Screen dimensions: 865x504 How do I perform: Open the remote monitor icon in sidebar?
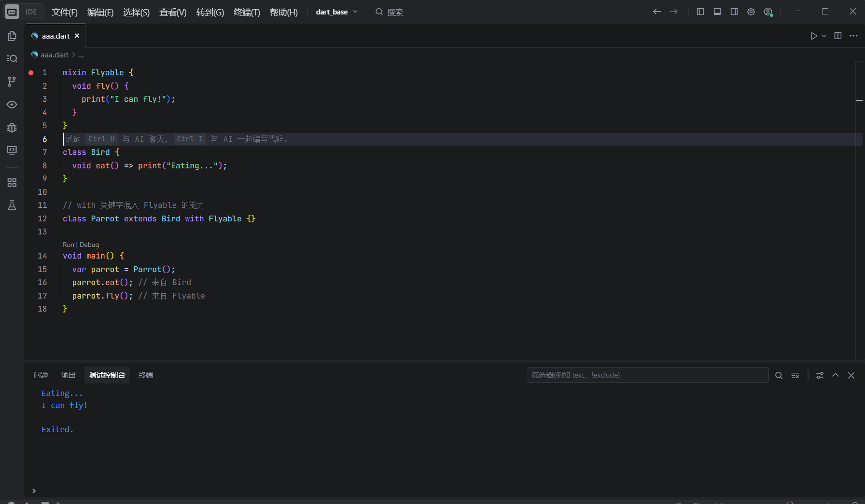click(x=12, y=150)
